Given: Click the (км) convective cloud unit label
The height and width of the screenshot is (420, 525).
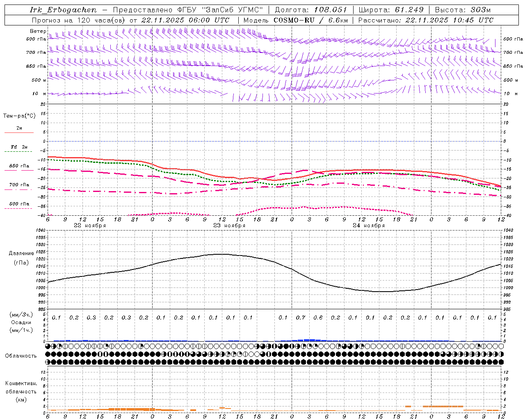Looking at the screenshot, I should pyautogui.click(x=21, y=399).
